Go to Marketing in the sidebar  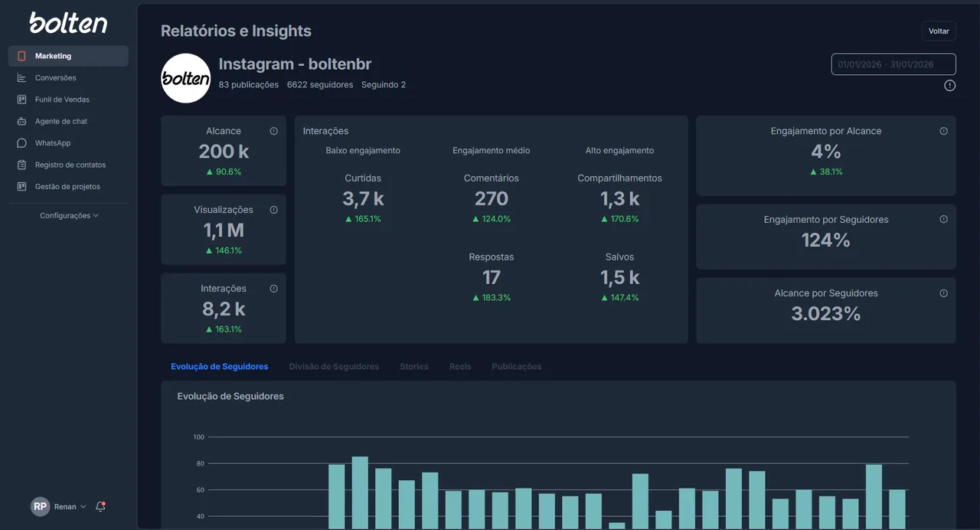pyautogui.click(x=68, y=56)
